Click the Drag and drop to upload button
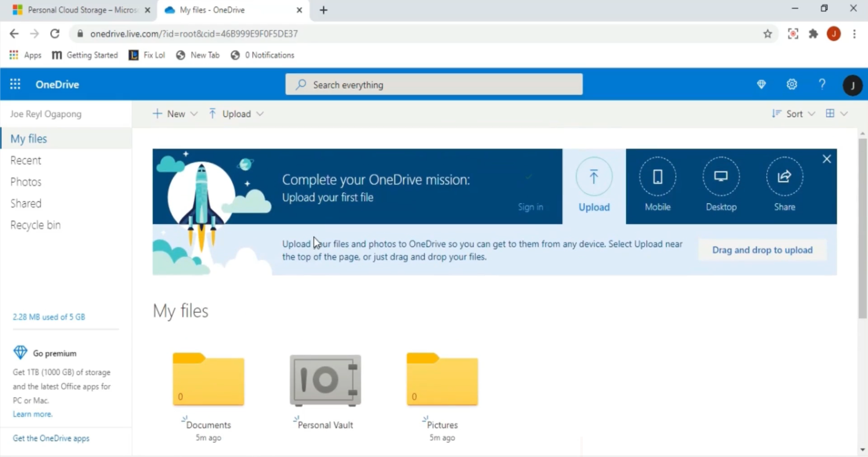This screenshot has width=868, height=457. (x=762, y=250)
